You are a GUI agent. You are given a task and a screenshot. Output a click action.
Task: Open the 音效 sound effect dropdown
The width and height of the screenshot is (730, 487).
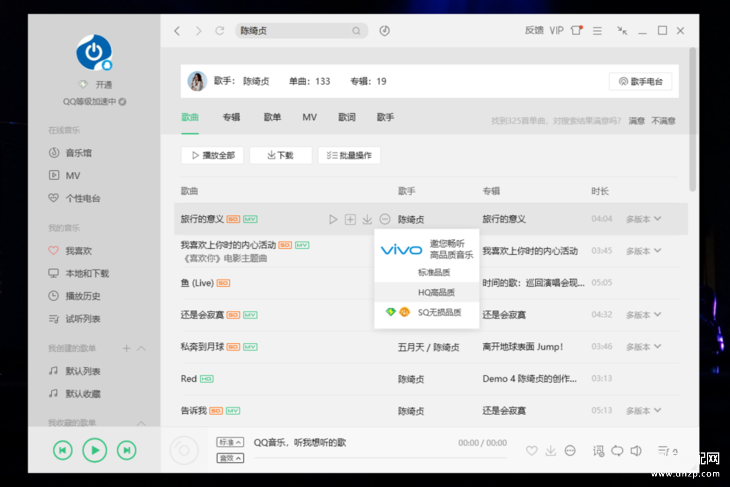[x=230, y=458]
